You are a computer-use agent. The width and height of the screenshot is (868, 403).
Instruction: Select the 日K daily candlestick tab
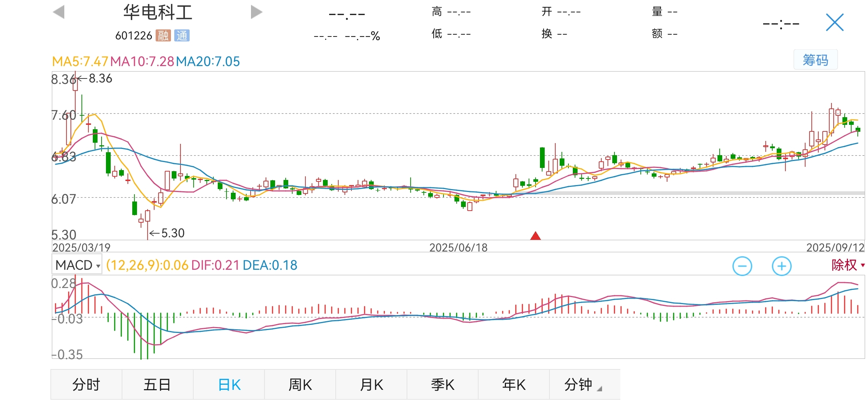coord(229,384)
